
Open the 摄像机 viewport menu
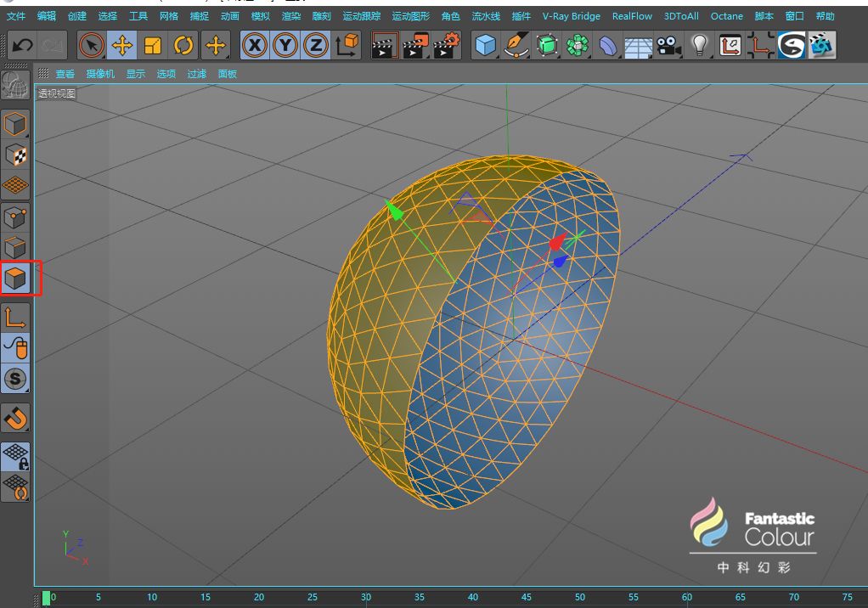tap(100, 74)
